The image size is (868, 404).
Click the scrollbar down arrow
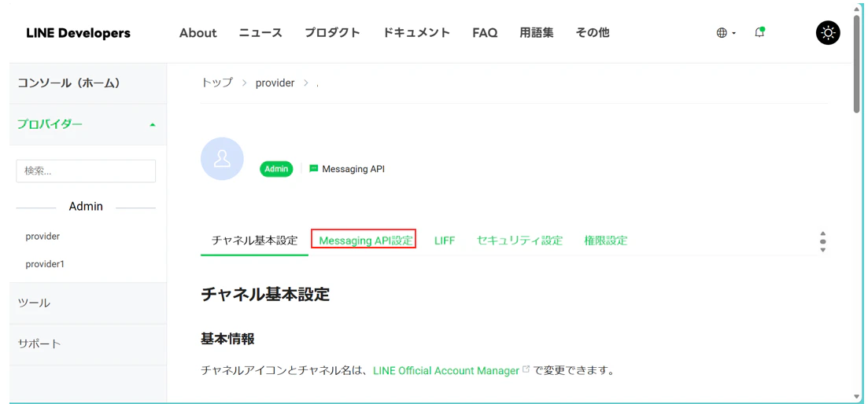tap(858, 397)
